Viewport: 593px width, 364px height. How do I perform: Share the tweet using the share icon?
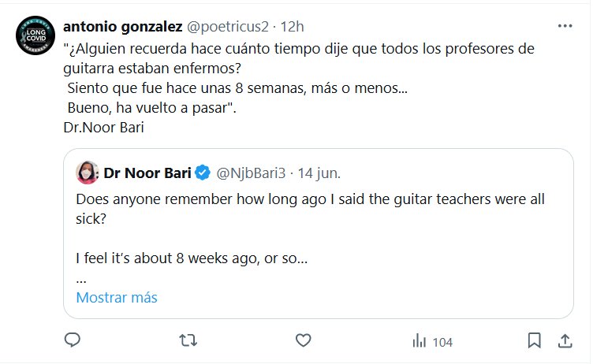click(565, 340)
